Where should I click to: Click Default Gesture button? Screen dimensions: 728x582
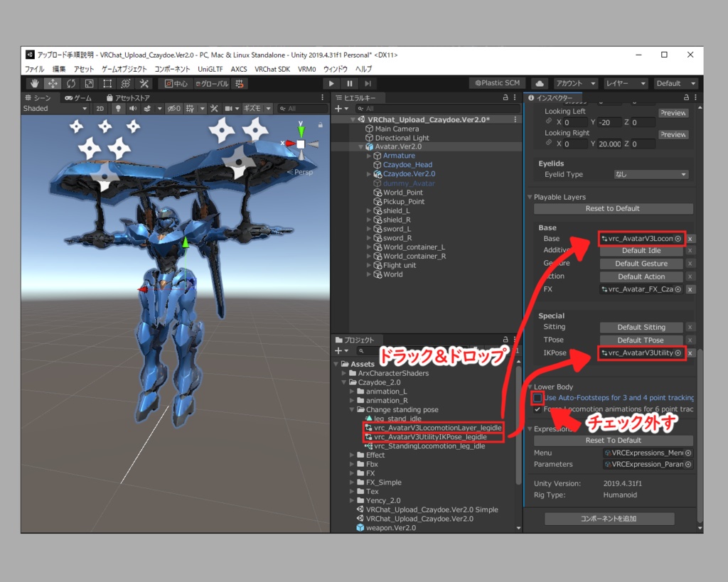click(641, 264)
